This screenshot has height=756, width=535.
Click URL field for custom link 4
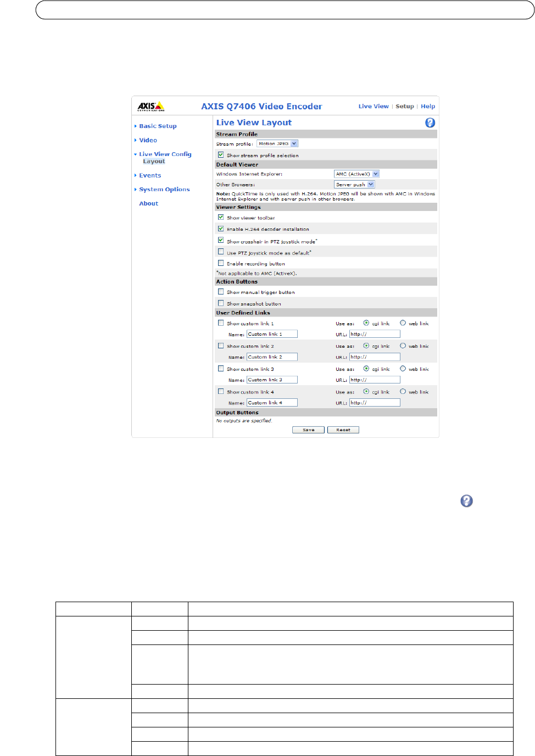(375, 403)
